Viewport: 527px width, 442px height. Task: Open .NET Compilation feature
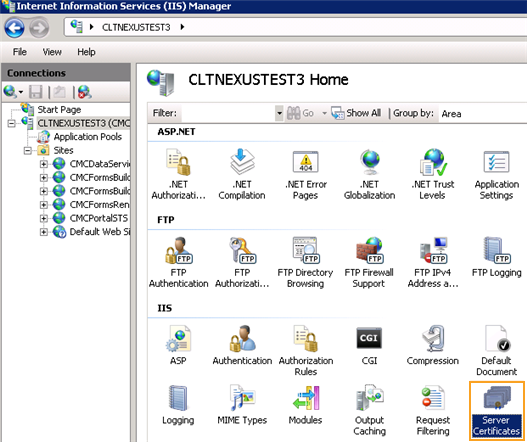tap(242, 174)
